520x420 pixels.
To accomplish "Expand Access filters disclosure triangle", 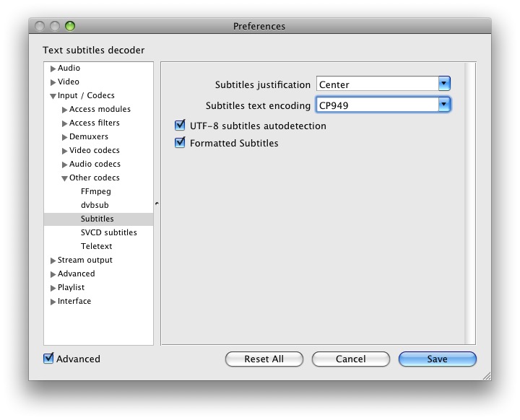I will [x=64, y=123].
